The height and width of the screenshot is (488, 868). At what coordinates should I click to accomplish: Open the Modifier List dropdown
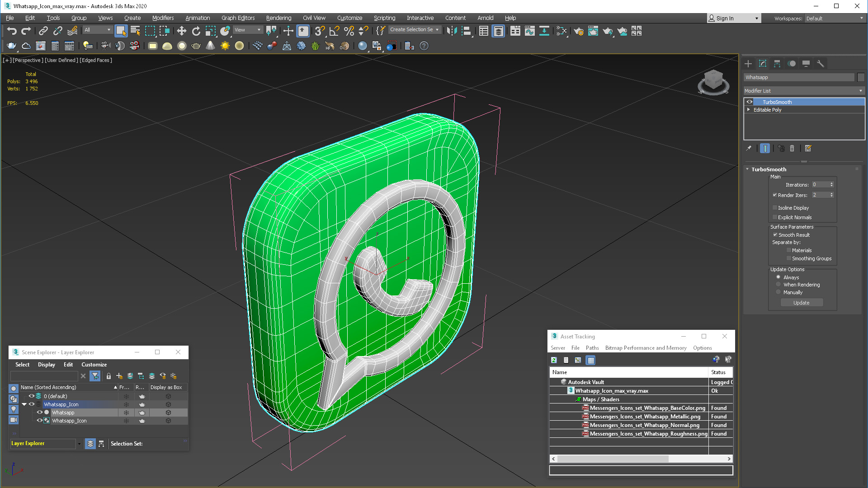[804, 91]
